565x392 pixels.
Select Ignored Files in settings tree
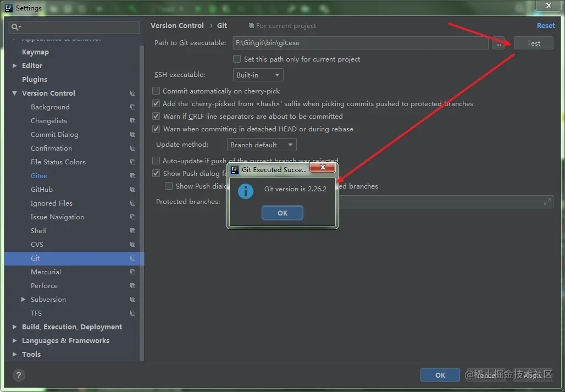click(52, 203)
